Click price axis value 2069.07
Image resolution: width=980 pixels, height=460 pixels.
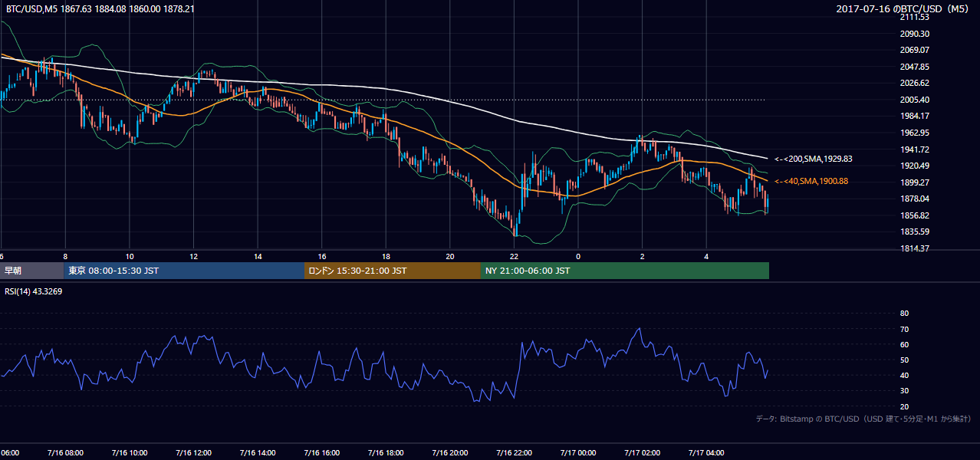point(914,50)
